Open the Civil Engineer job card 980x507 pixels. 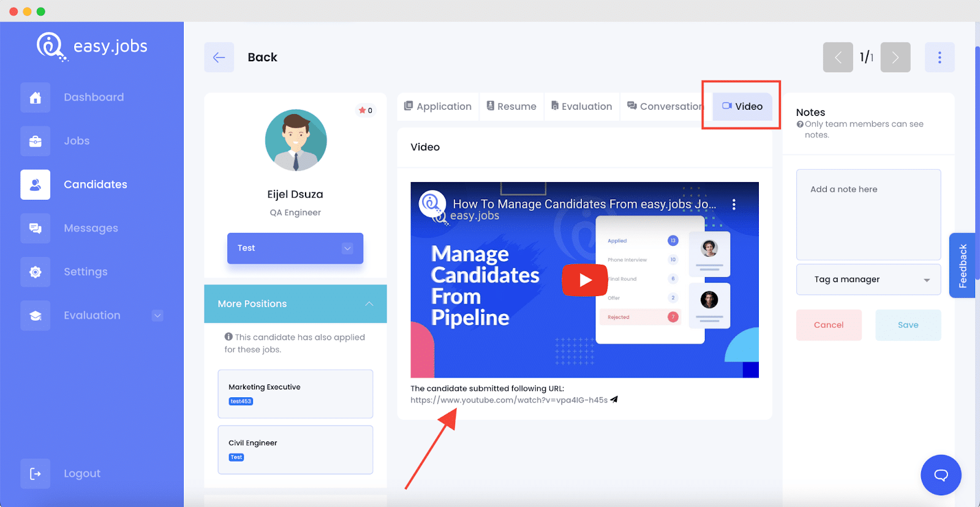point(295,450)
